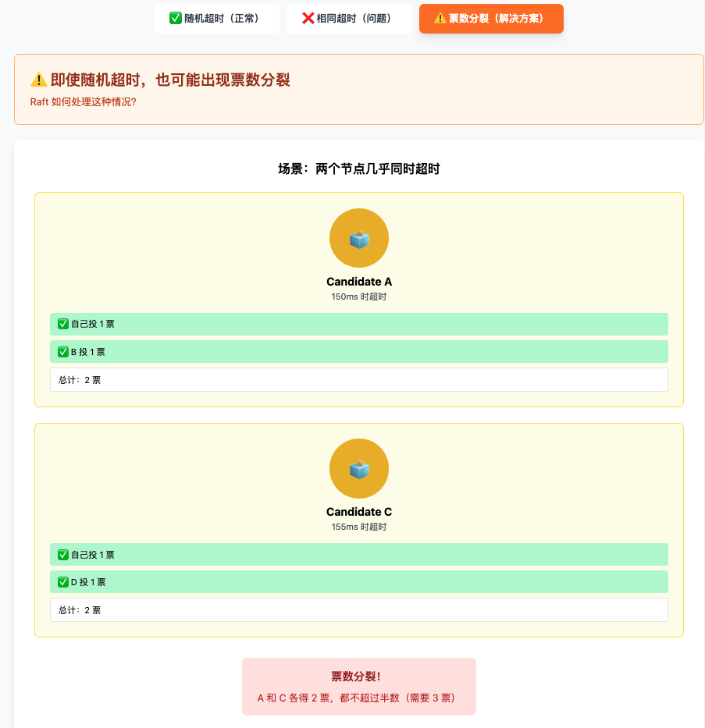Select the 票数分裂（解决方案）tab
Screen dimensions: 705x728
coord(491,19)
